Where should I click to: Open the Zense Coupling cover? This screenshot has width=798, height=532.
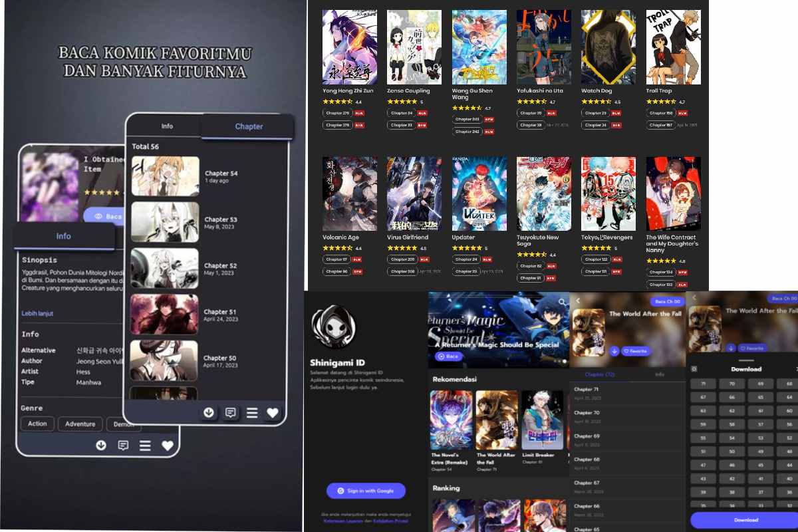click(x=414, y=47)
